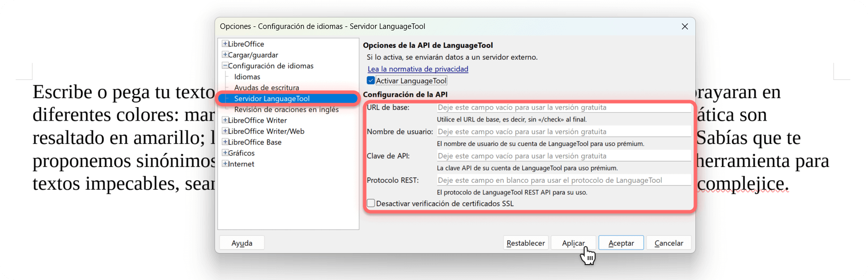Image resolution: width=868 pixels, height=280 pixels.
Task: Select the Internet label in tree
Action: 241,164
